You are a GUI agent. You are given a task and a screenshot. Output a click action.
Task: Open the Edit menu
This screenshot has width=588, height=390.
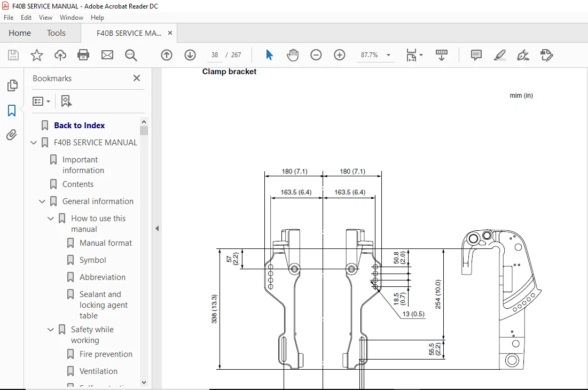26,18
